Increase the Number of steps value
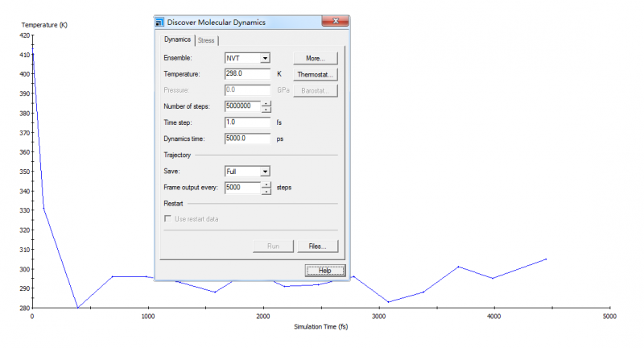This screenshot has height=348, width=644. click(266, 104)
